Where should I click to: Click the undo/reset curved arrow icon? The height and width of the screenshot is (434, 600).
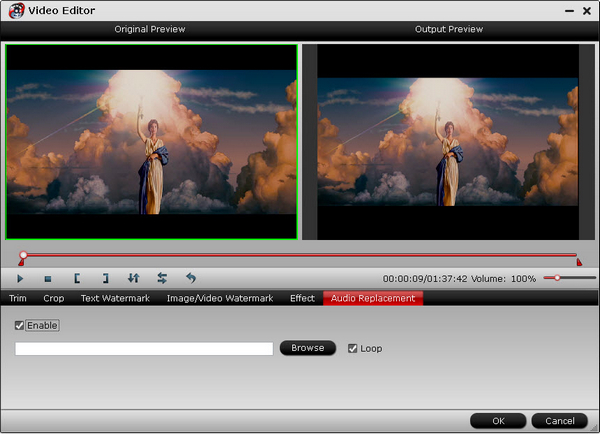pyautogui.click(x=191, y=278)
